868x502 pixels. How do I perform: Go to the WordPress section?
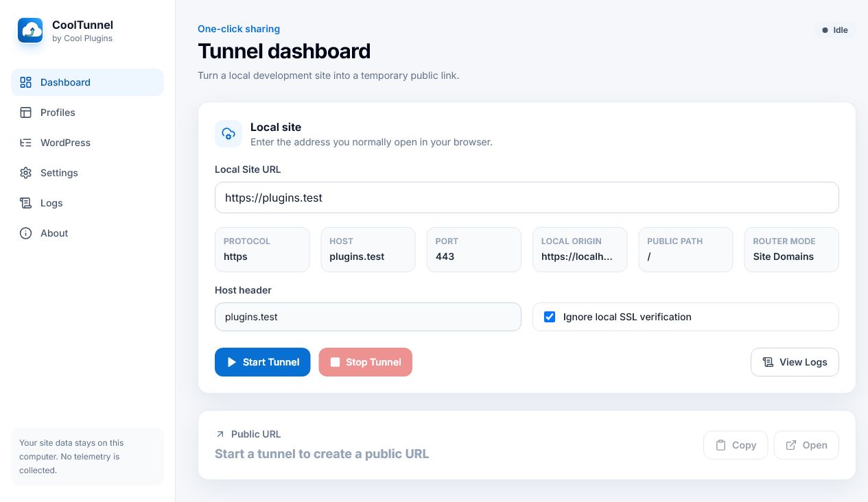pyautogui.click(x=87, y=143)
